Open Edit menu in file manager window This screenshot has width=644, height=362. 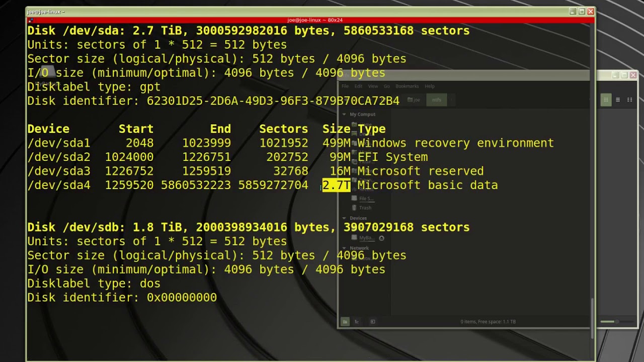point(358,86)
